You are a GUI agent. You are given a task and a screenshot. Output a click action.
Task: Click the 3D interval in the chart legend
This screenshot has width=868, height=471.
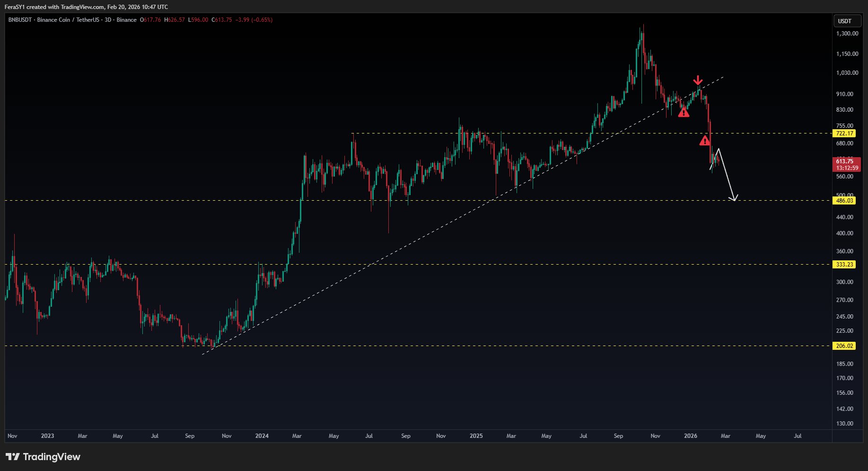(108, 20)
